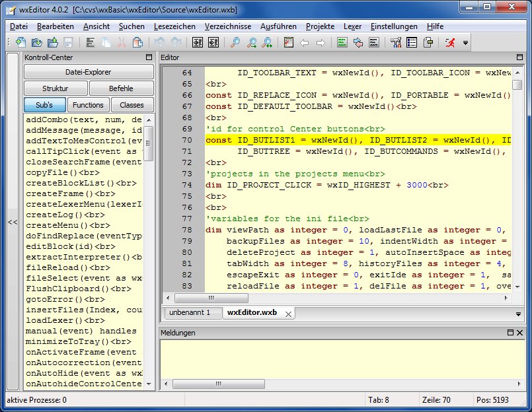The height and width of the screenshot is (412, 532).
Task: Switch to the unbenannt 1 tab
Action: (x=192, y=314)
